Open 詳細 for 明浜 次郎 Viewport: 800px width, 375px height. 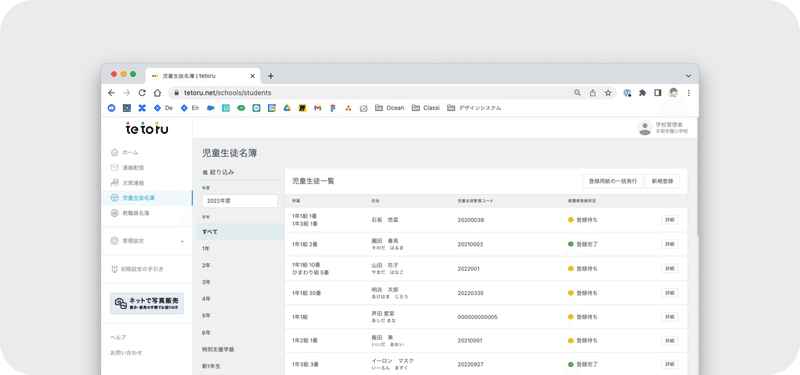click(670, 293)
